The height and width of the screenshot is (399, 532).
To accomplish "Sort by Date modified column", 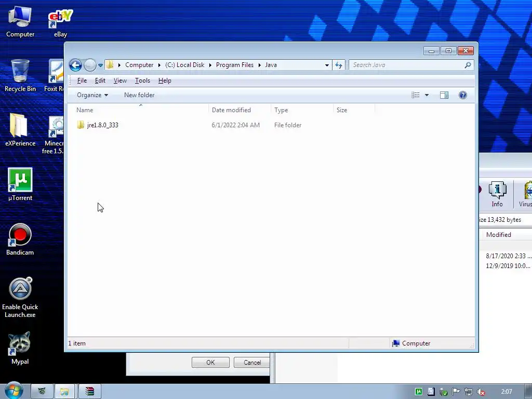I will tap(240, 110).
